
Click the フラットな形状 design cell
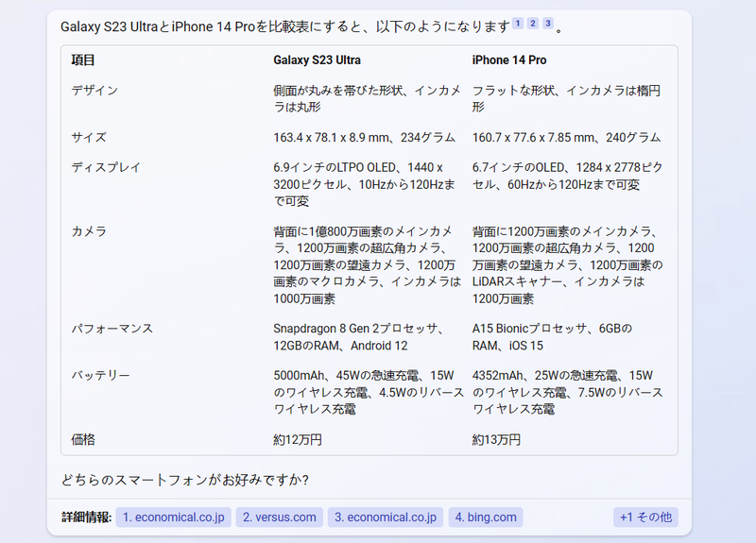[x=566, y=99]
